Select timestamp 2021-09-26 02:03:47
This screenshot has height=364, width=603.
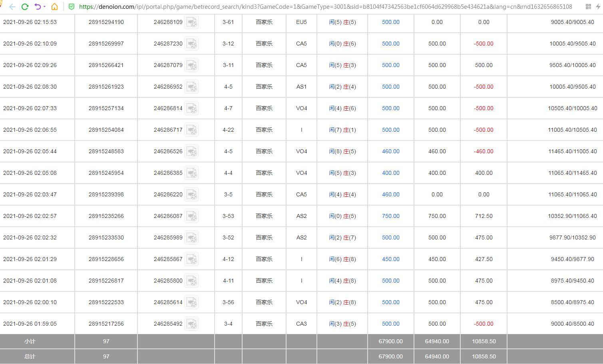point(30,195)
